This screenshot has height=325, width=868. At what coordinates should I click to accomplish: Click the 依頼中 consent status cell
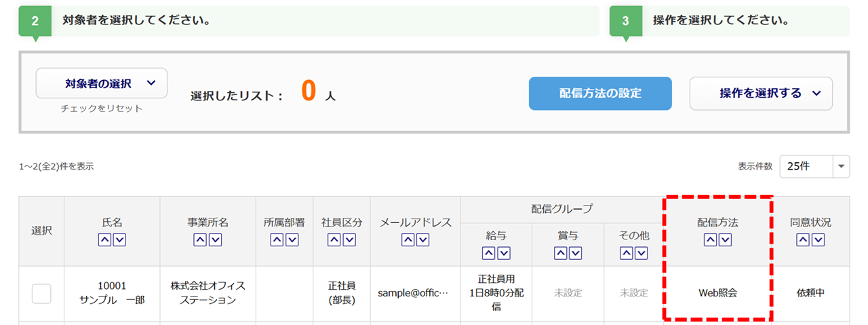[810, 293]
